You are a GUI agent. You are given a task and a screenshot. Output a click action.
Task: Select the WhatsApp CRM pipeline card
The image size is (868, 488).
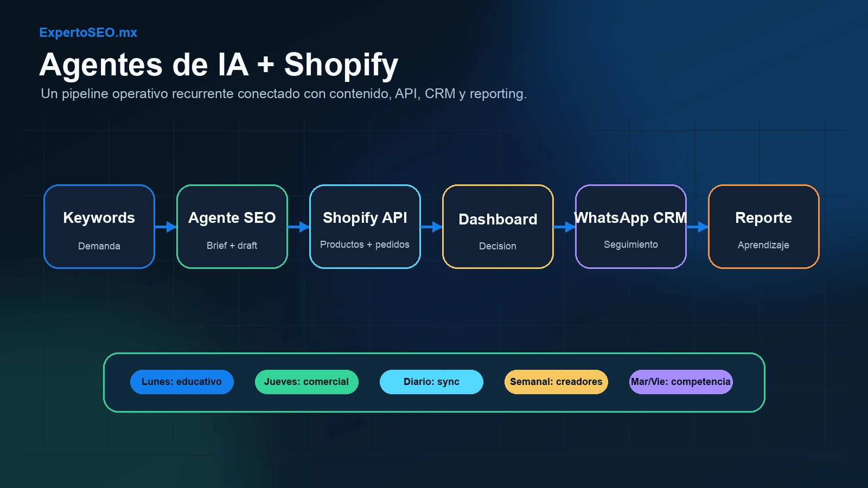point(631,227)
